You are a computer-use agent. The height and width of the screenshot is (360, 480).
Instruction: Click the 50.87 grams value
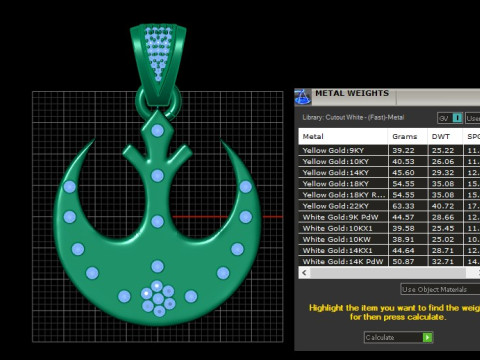click(403, 261)
